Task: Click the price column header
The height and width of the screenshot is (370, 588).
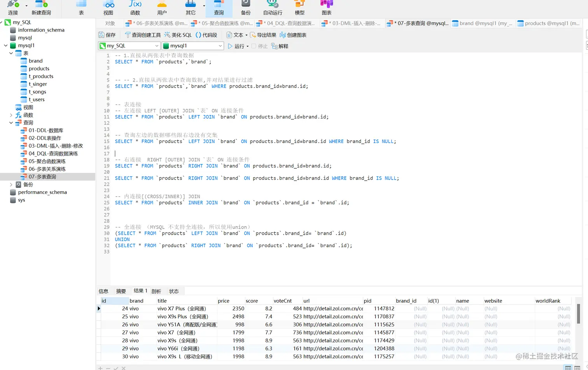Action: [x=230, y=301]
